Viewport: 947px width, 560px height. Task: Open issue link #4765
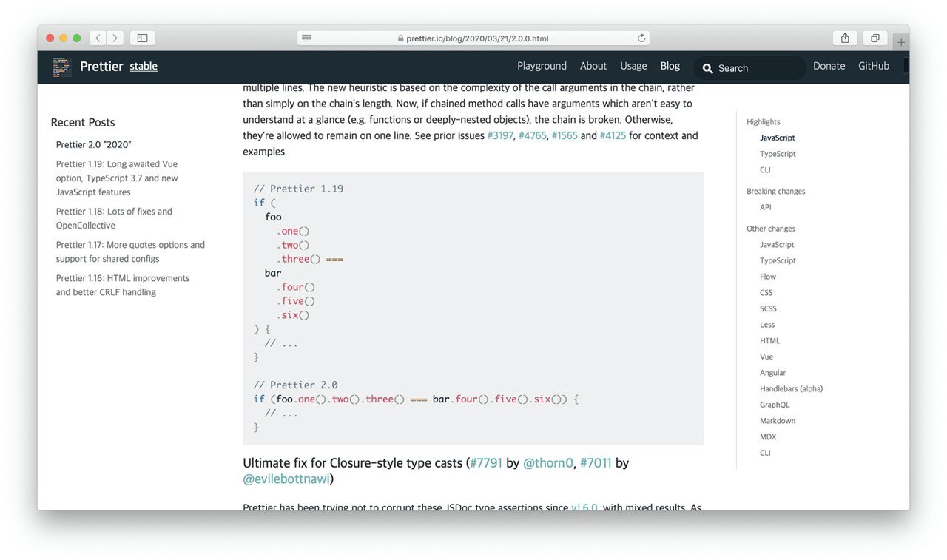point(532,135)
